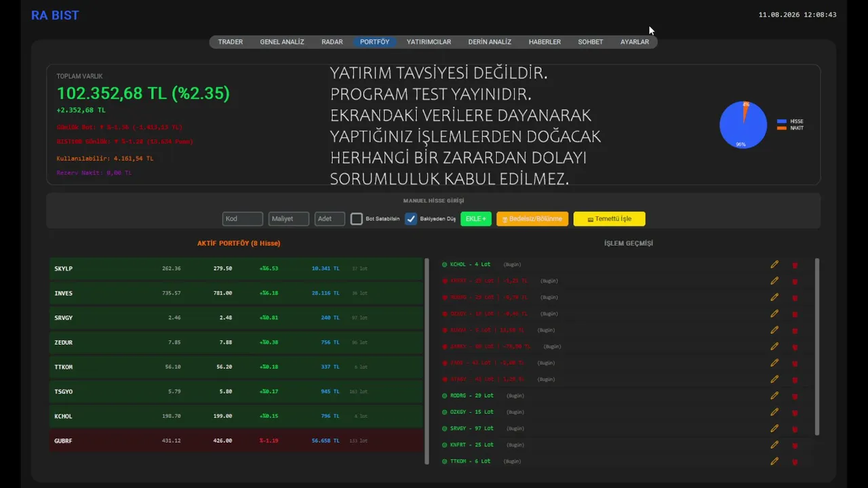Viewport: 868px width, 488px height.
Task: Click the yellow Temettü İşle button
Action: click(x=609, y=219)
